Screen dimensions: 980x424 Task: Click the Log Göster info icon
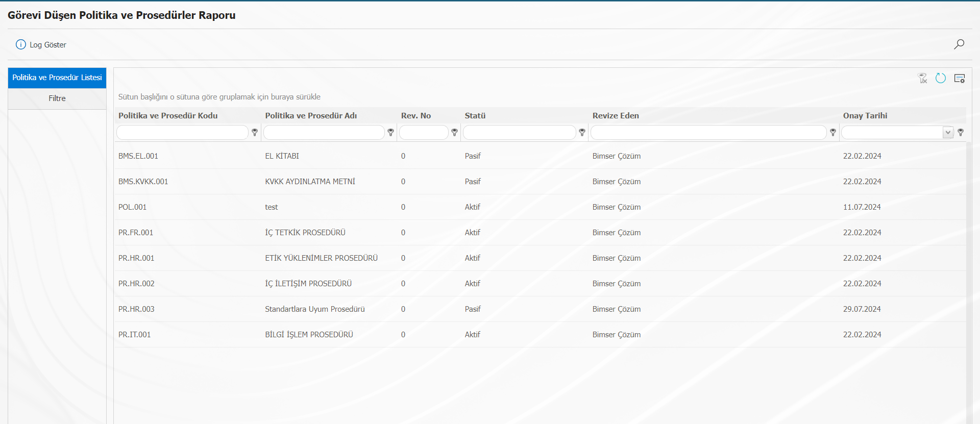(x=21, y=44)
